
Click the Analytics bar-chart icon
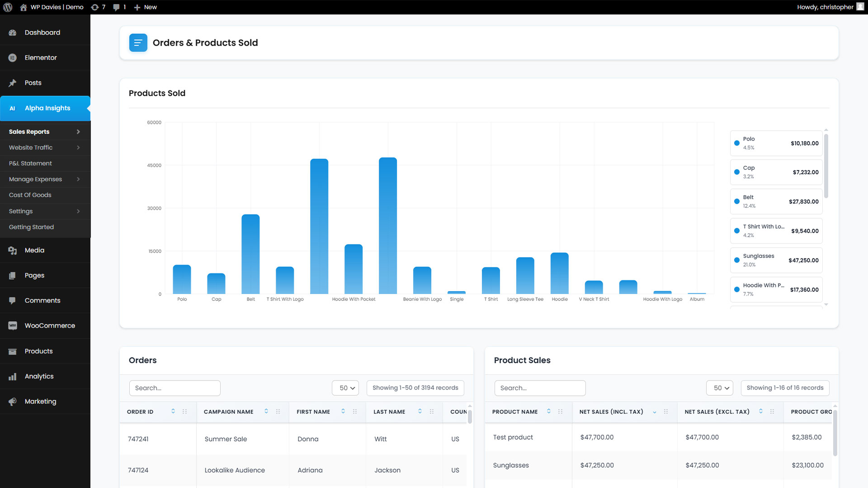tap(13, 376)
